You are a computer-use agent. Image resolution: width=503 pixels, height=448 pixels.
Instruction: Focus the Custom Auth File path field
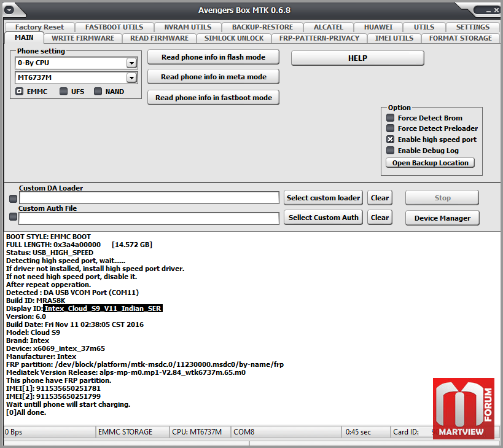(149, 219)
